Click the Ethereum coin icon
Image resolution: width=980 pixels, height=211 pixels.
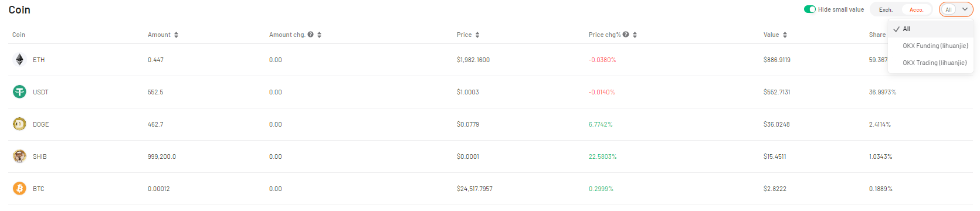(x=19, y=59)
